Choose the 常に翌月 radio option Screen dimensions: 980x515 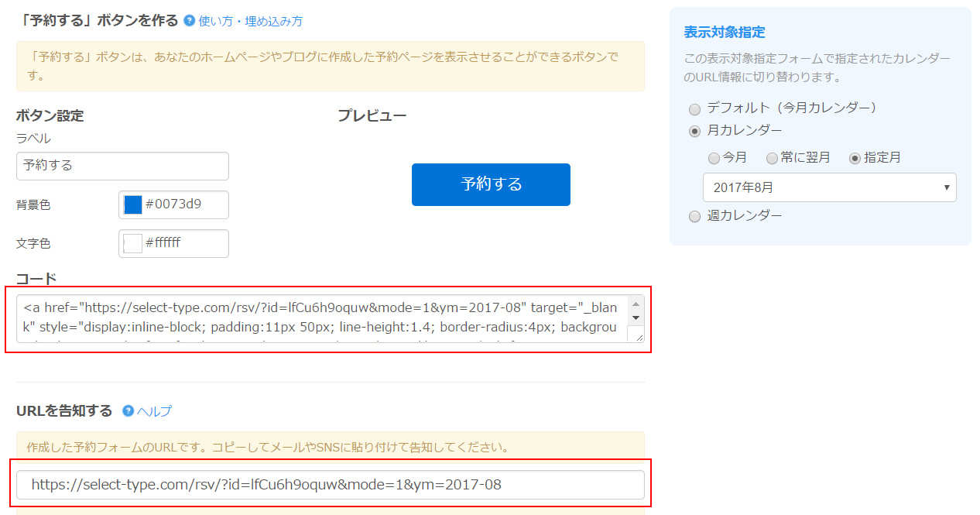coord(772,158)
